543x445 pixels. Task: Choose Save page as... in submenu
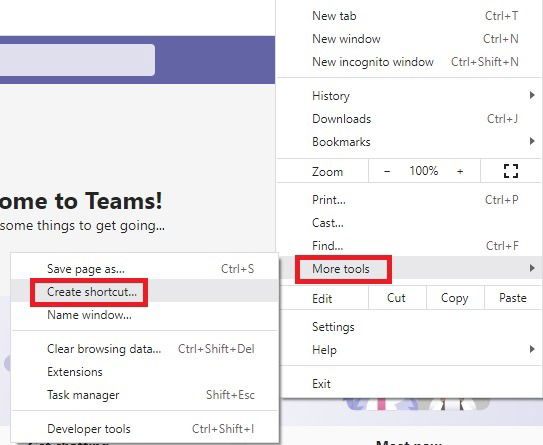(x=145, y=269)
